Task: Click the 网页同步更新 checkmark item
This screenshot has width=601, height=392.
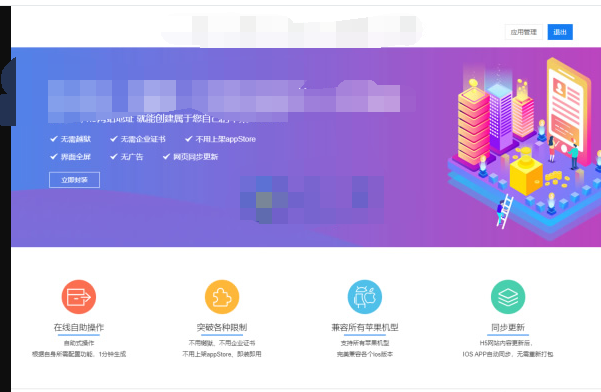Action: [x=190, y=156]
